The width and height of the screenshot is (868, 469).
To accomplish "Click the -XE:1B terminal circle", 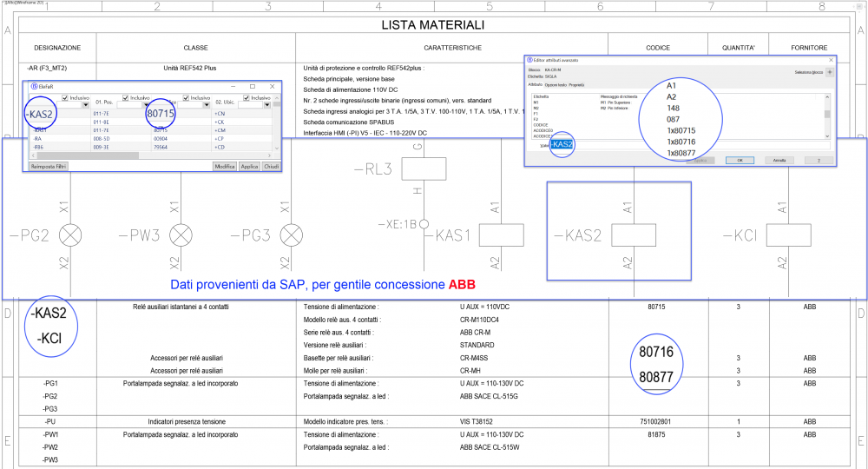I will (x=424, y=224).
